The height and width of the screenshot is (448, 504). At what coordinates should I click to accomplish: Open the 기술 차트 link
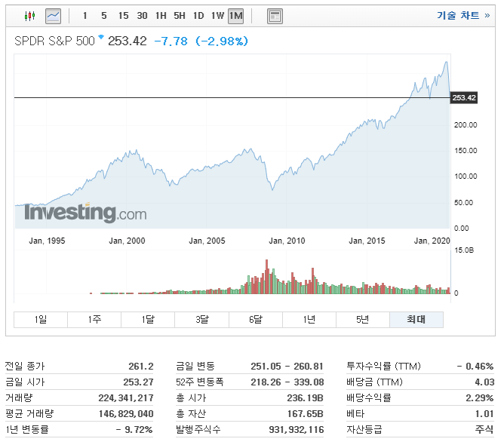click(463, 15)
